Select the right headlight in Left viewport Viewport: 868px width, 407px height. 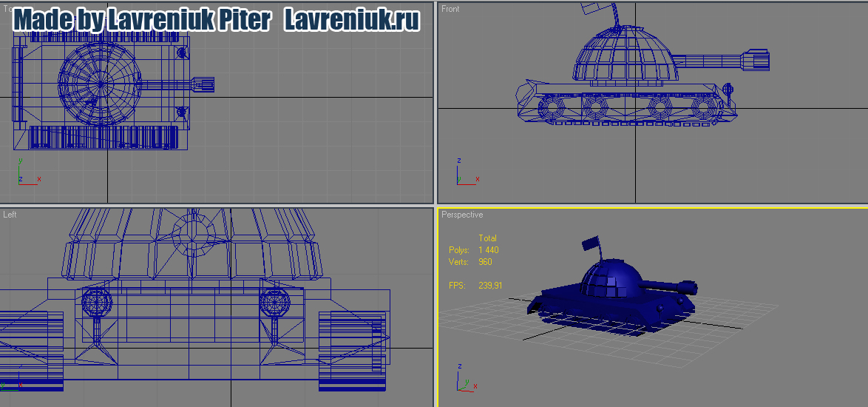[x=274, y=302]
